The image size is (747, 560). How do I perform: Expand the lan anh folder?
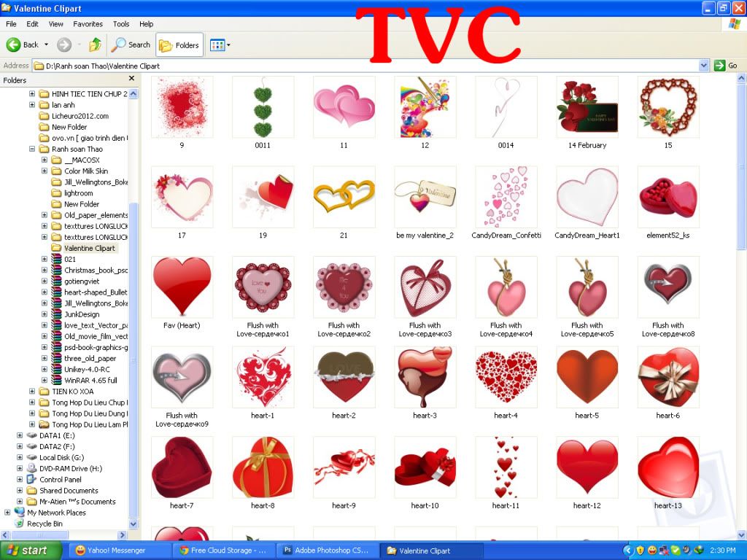point(32,105)
